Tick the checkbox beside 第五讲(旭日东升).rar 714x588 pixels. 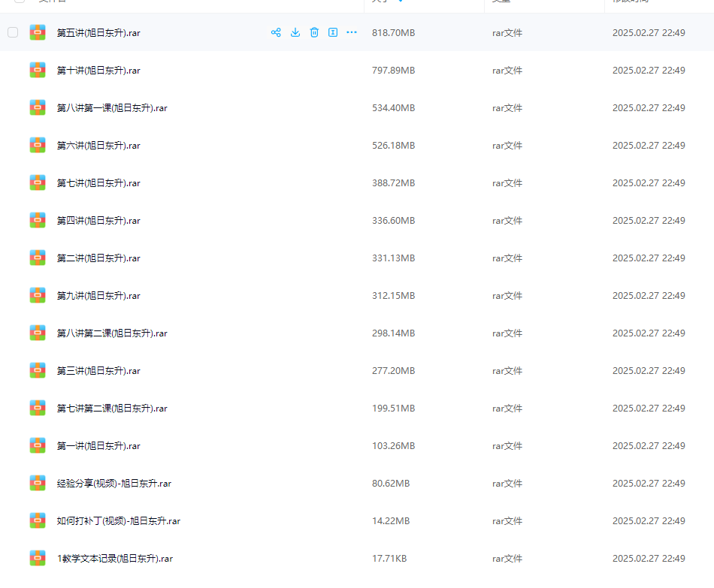click(13, 32)
